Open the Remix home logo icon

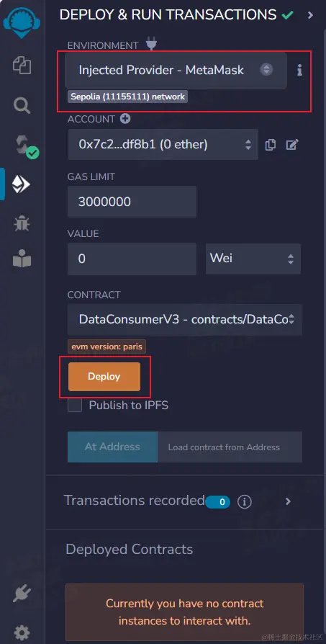point(22,23)
